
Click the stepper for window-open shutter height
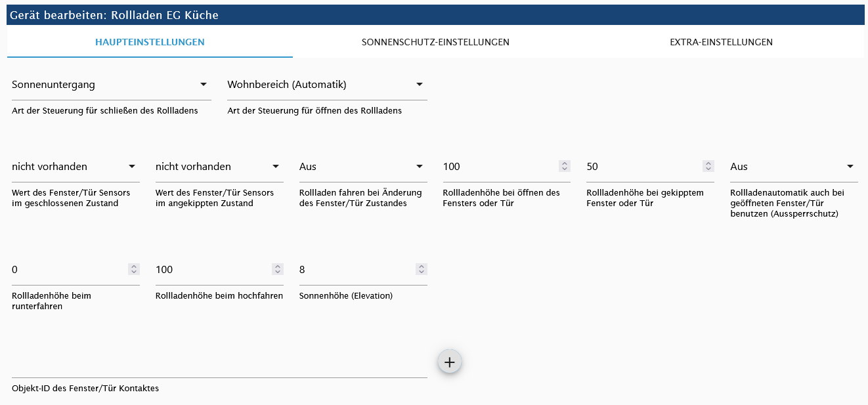click(x=565, y=167)
